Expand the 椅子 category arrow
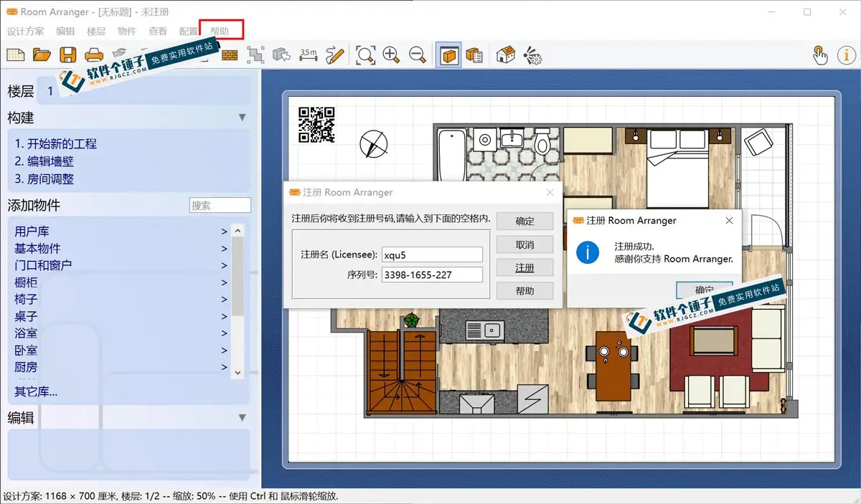The image size is (861, 504). coord(225,300)
